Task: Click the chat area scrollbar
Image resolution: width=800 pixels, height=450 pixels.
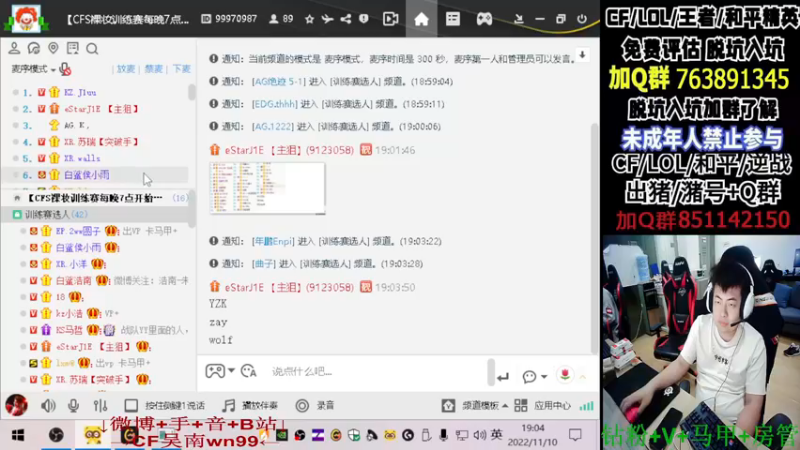Action: point(594,237)
